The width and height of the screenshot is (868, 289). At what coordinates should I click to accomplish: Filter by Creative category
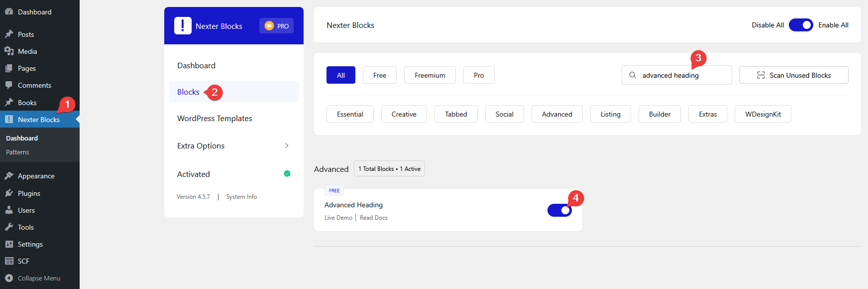(x=404, y=114)
